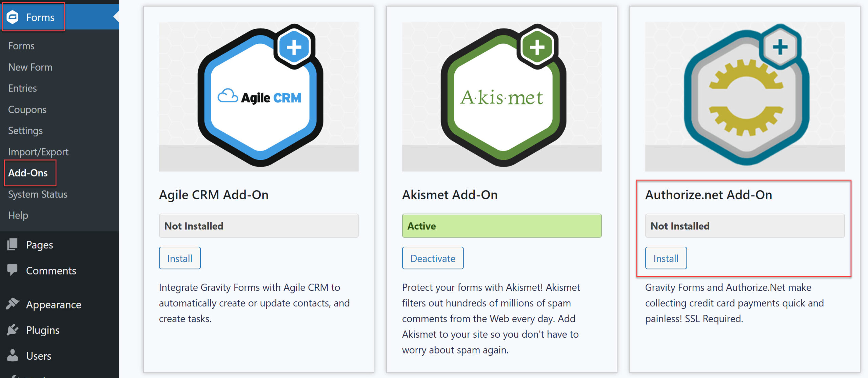Open Comments via its speech bubble icon
The width and height of the screenshot is (868, 378).
pos(13,270)
